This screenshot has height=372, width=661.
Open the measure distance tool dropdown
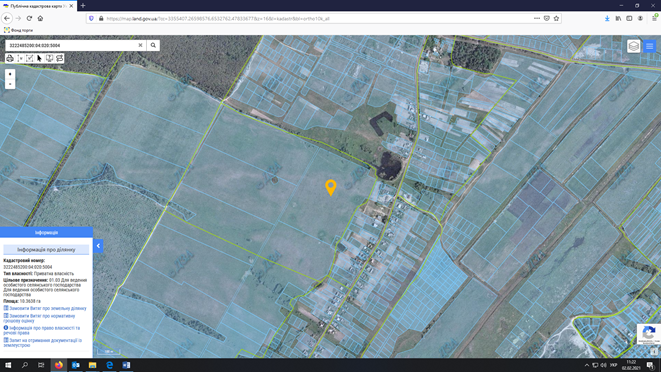(x=20, y=58)
